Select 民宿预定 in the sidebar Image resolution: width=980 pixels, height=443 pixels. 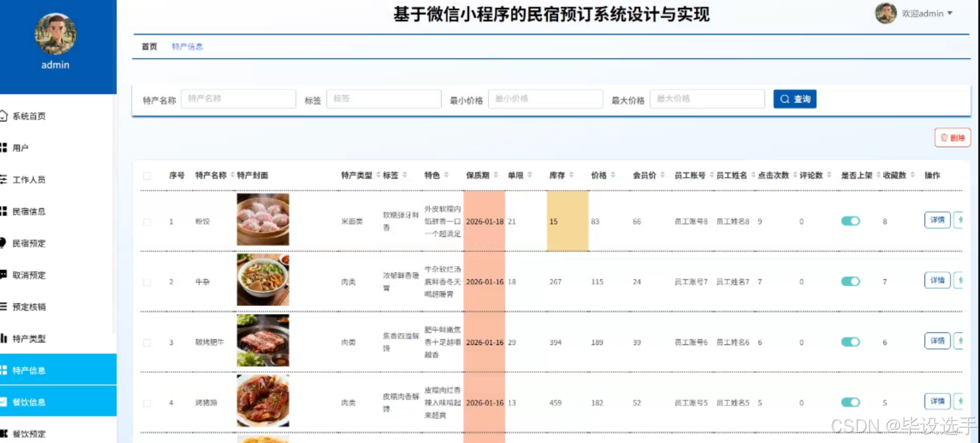pyautogui.click(x=29, y=244)
